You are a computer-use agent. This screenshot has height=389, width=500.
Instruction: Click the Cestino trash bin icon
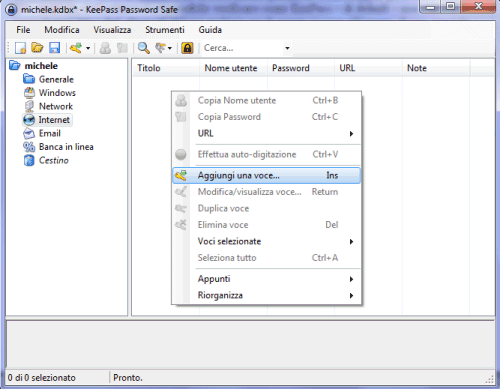(29, 160)
